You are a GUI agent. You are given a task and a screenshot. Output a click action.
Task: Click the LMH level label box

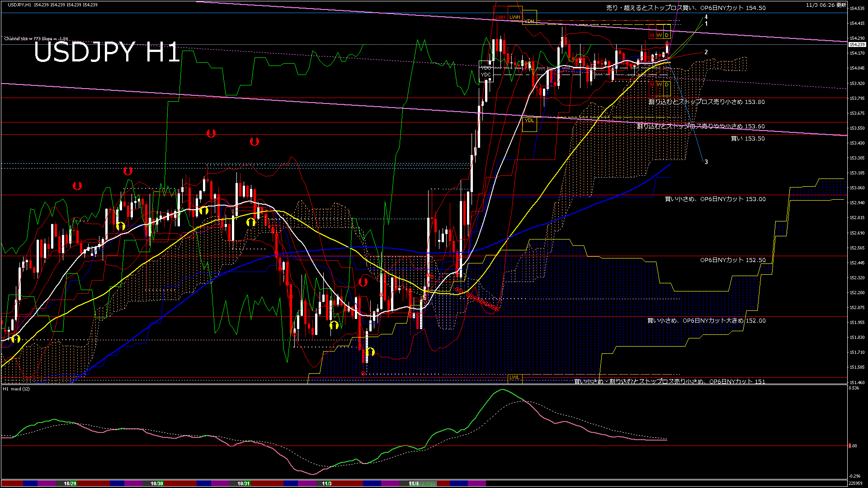[x=500, y=17]
